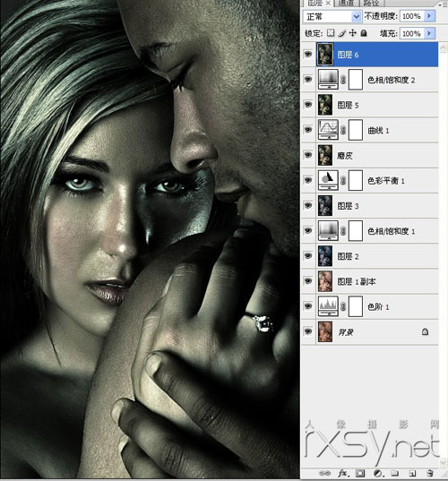Delete layer with the trash icon
The width and height of the screenshot is (448, 481).
coord(430,473)
